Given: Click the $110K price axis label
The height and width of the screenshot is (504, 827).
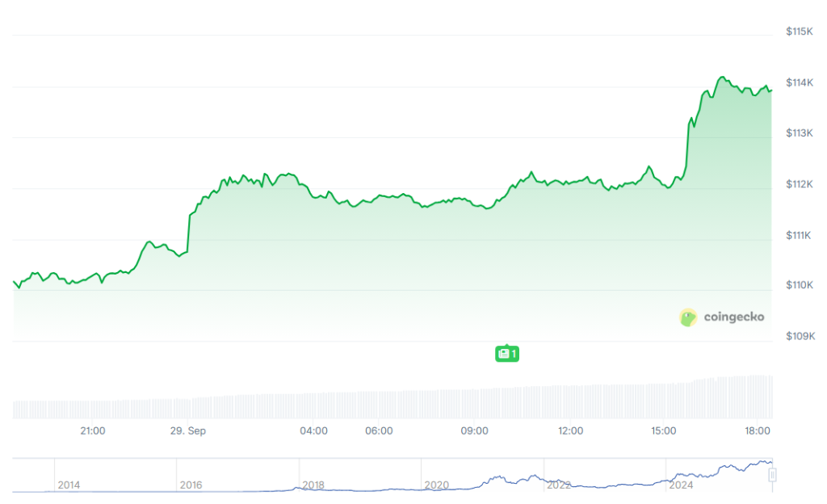Looking at the screenshot, I should [800, 284].
